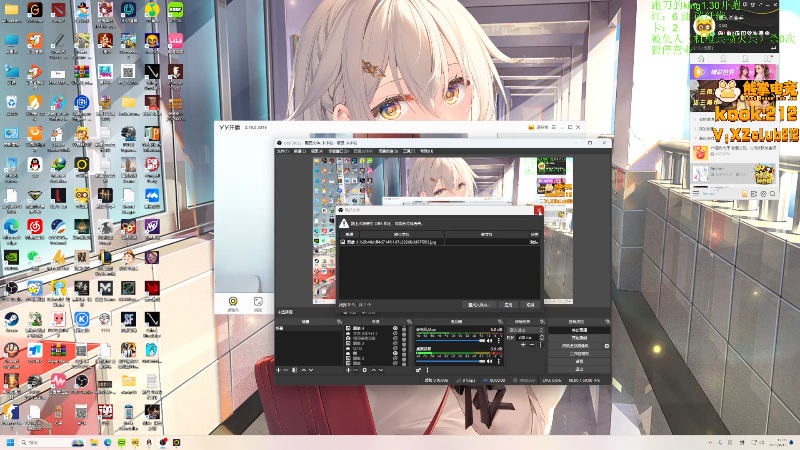Open the scene transition three-dot properties menu

click(x=540, y=344)
